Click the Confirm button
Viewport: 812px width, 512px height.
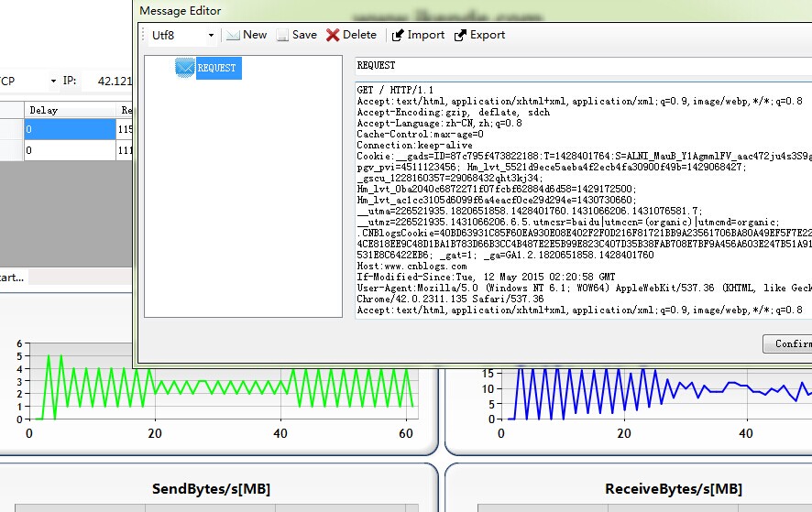point(787,343)
